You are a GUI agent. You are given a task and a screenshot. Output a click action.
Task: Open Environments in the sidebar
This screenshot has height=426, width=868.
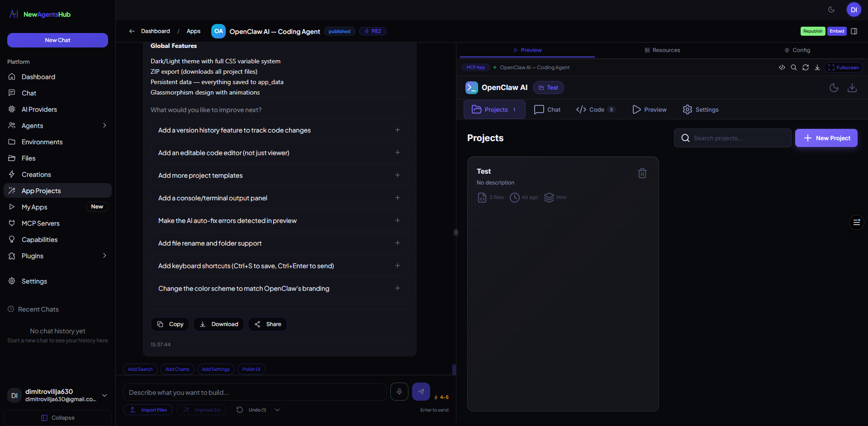pos(57,142)
